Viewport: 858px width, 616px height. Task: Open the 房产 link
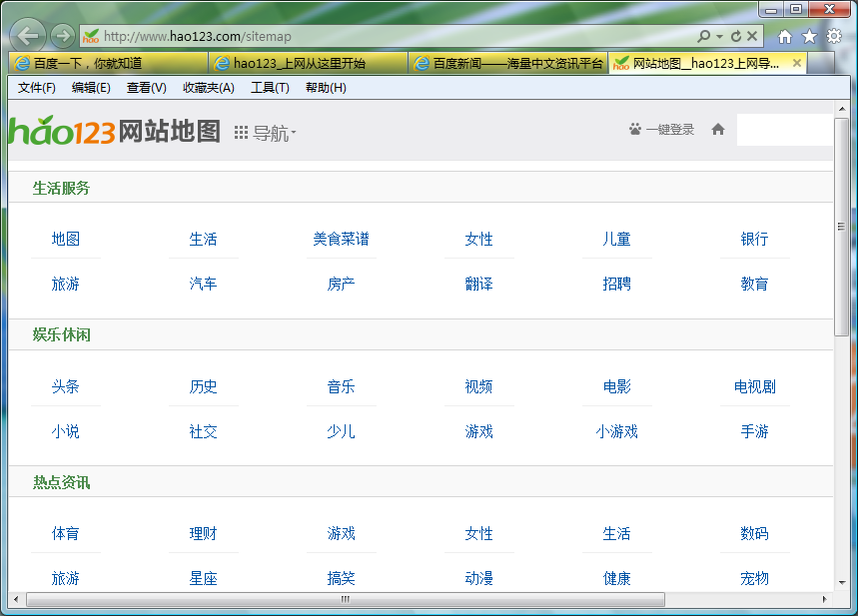click(x=341, y=284)
